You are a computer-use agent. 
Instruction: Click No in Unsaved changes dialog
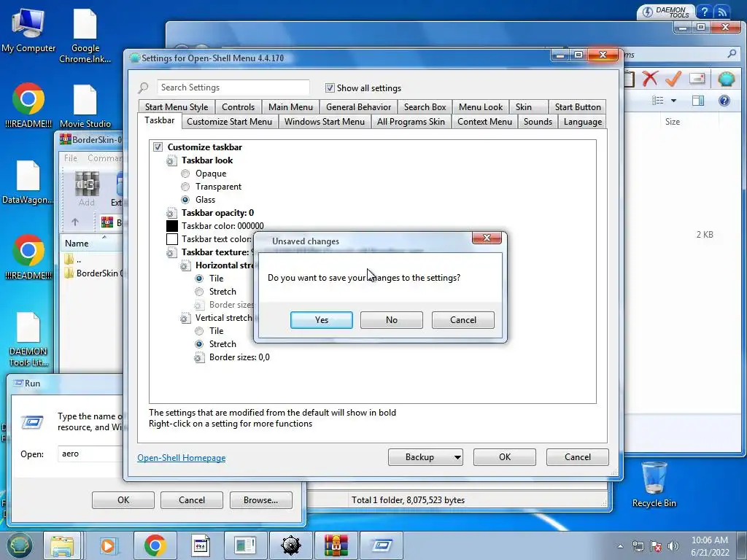point(392,320)
